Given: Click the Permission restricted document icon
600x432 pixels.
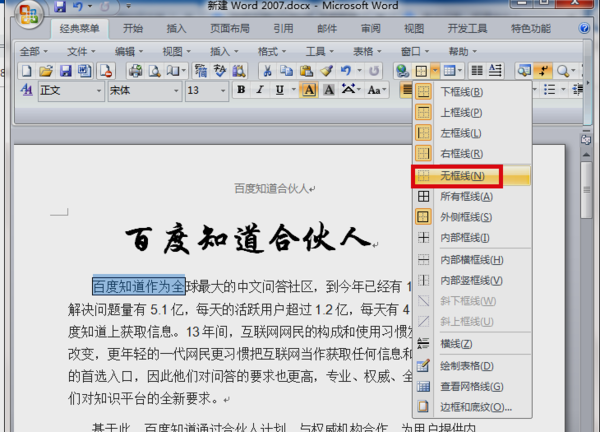Looking at the screenshot, I should (105, 71).
